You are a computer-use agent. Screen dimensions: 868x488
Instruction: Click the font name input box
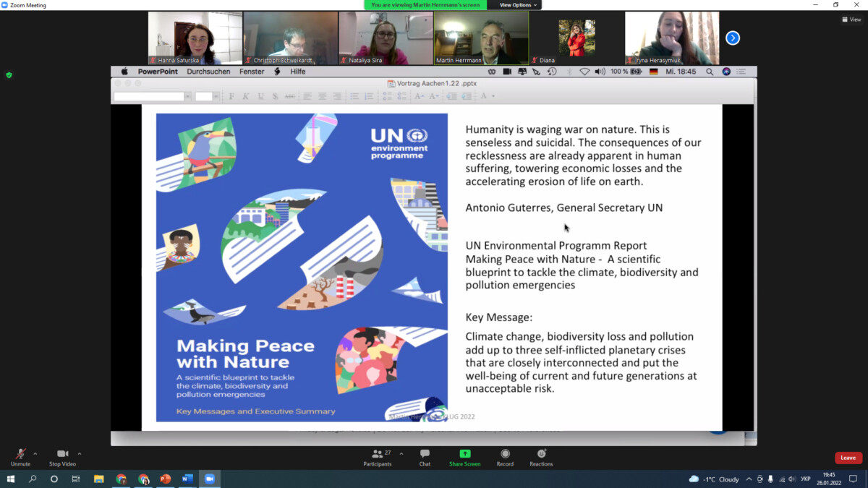pyautogui.click(x=150, y=96)
